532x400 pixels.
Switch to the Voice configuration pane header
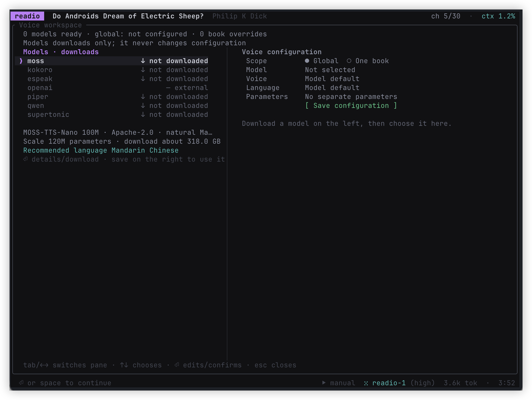282,52
